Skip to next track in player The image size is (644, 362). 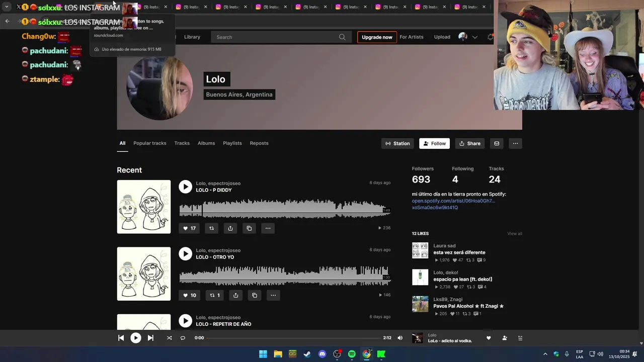(150, 338)
